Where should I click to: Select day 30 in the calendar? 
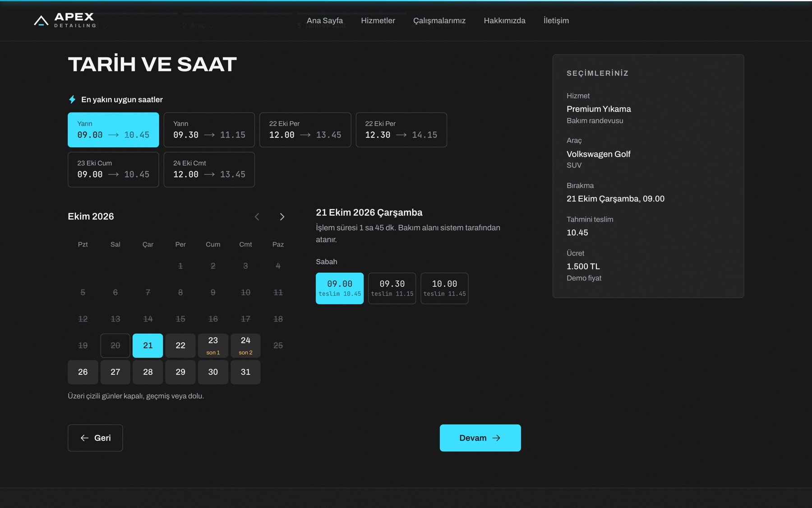click(x=213, y=372)
